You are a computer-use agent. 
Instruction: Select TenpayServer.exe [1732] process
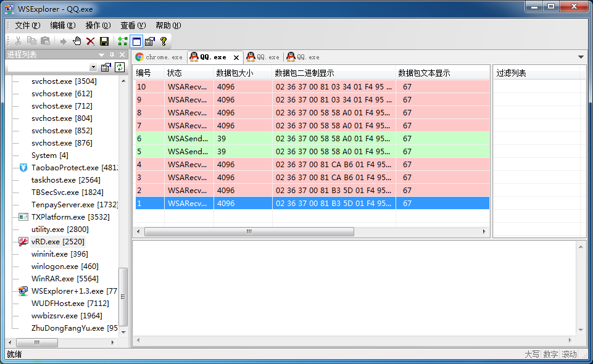(75, 204)
